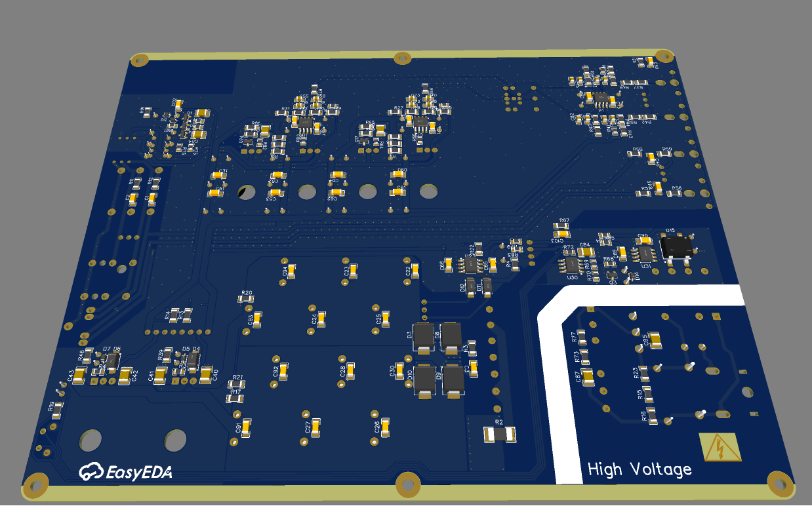Select the U30 IC chip
This screenshot has width=812, height=506.
[x=571, y=264]
